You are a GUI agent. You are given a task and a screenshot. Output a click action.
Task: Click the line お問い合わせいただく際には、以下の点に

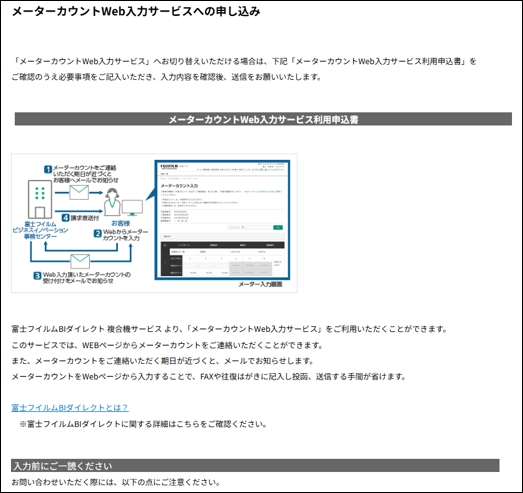(x=116, y=482)
